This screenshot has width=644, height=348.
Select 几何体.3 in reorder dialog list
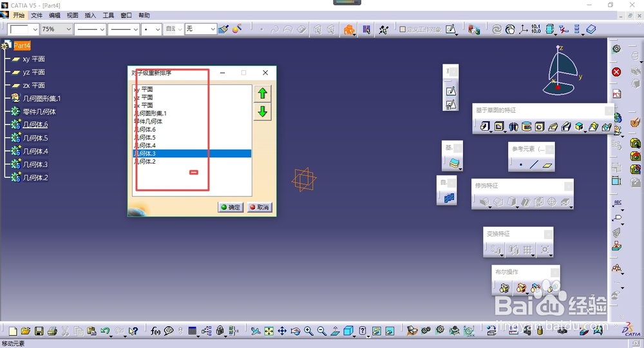192,153
